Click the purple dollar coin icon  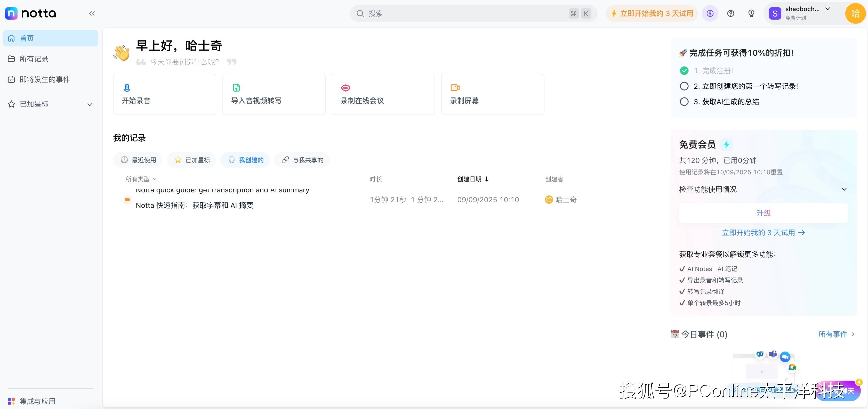[x=710, y=13]
